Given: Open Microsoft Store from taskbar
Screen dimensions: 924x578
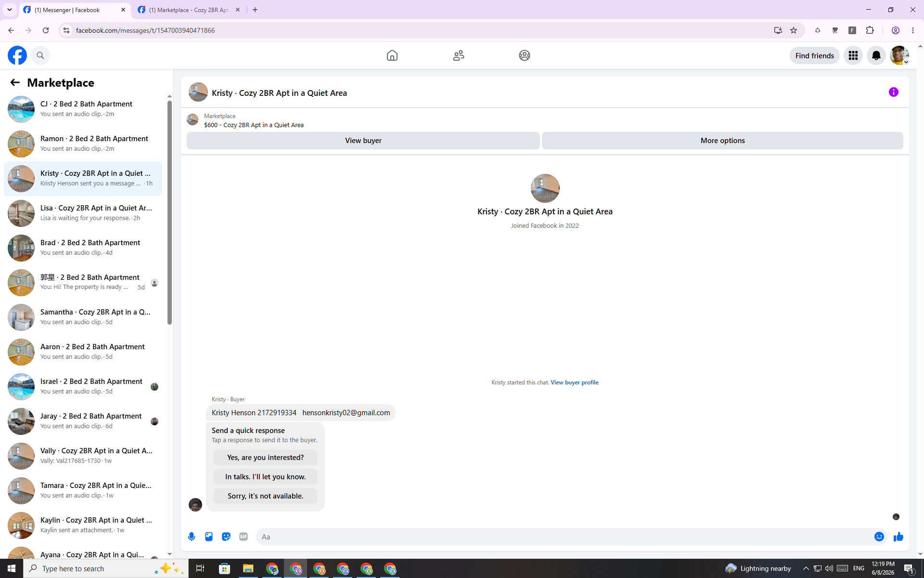Looking at the screenshot, I should [x=225, y=568].
